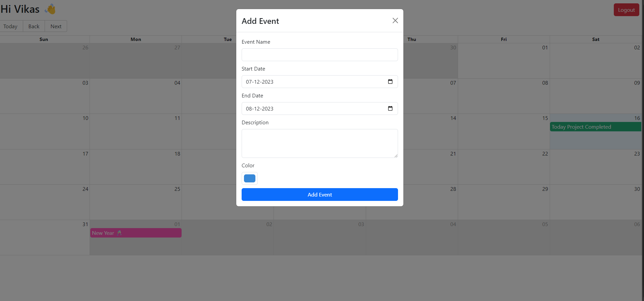Select the calendar cell for day 29
Screen dimensions: 644x301
coord(504,202)
